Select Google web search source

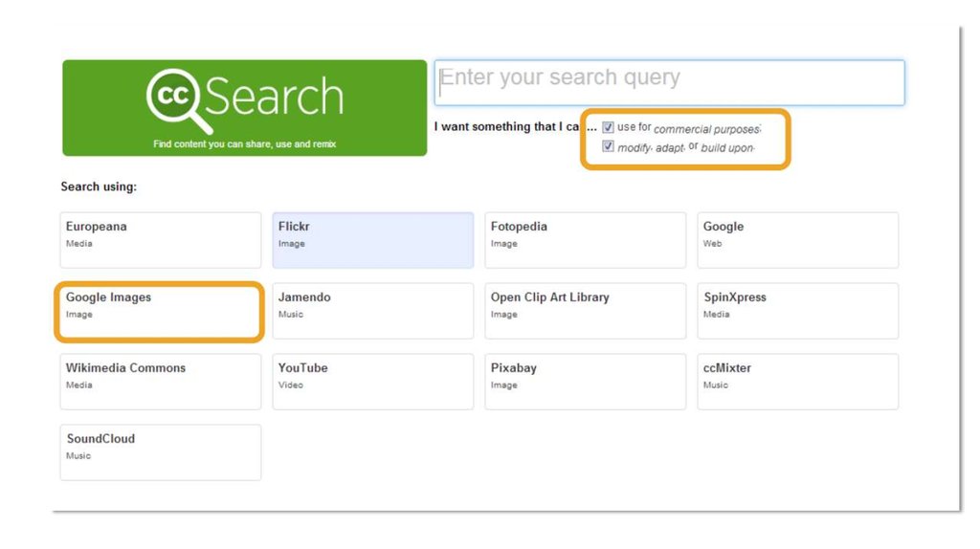click(x=797, y=240)
